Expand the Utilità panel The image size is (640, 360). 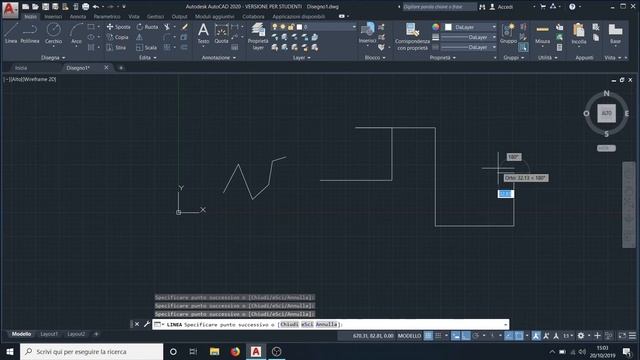tap(547, 58)
